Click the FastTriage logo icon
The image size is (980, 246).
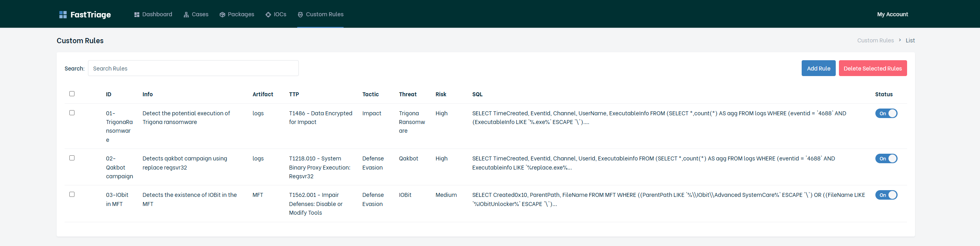click(x=63, y=15)
